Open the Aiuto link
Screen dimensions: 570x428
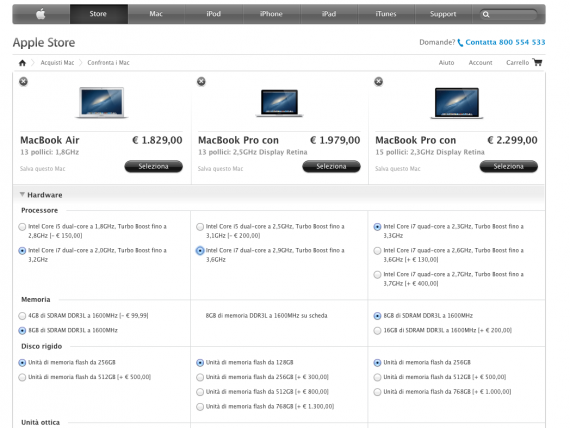pyautogui.click(x=446, y=63)
